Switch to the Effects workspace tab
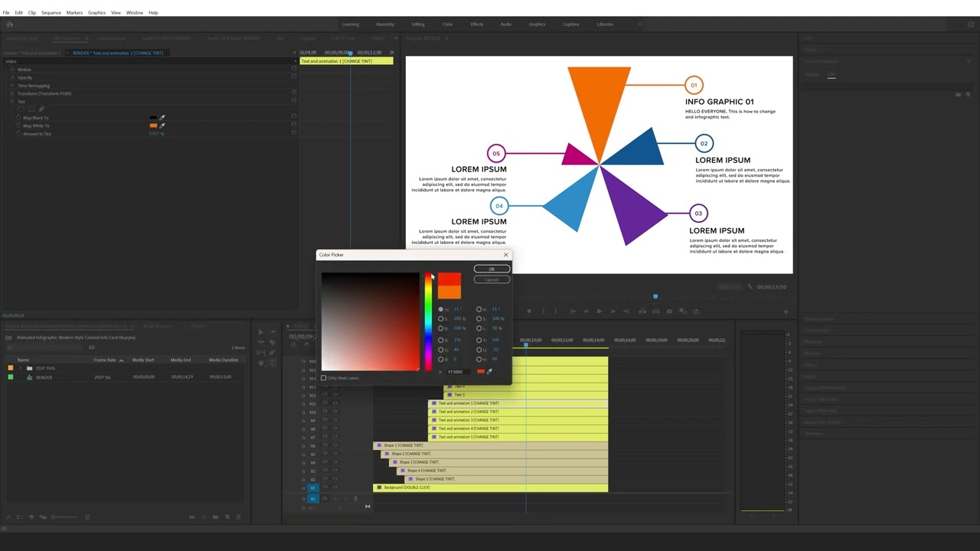 (477, 24)
